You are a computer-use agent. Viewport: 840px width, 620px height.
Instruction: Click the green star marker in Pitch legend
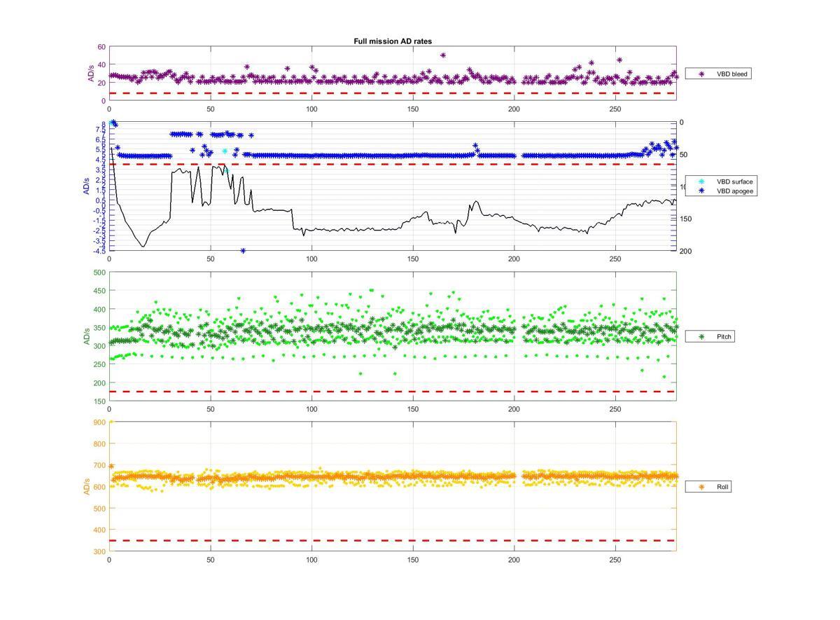click(x=701, y=337)
